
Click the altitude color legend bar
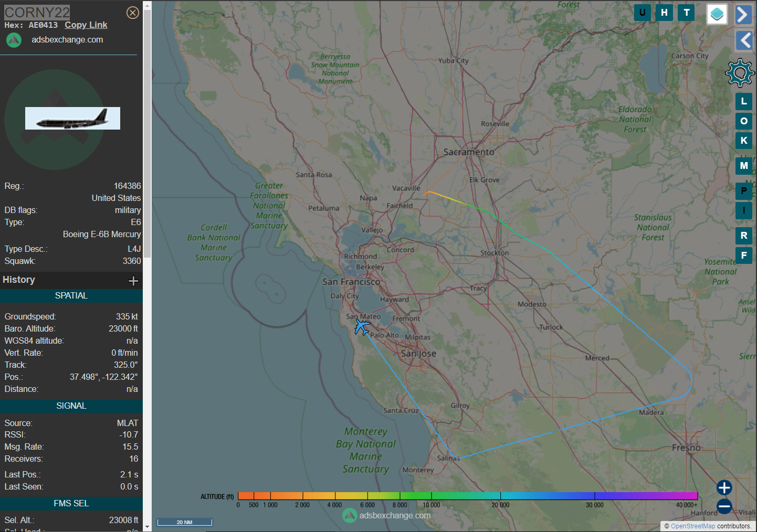point(468,496)
